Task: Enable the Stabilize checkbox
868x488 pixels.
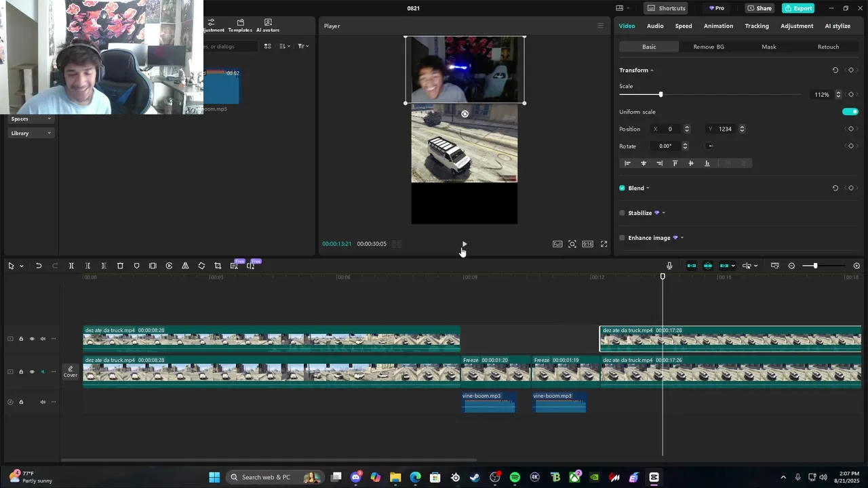Action: click(622, 213)
